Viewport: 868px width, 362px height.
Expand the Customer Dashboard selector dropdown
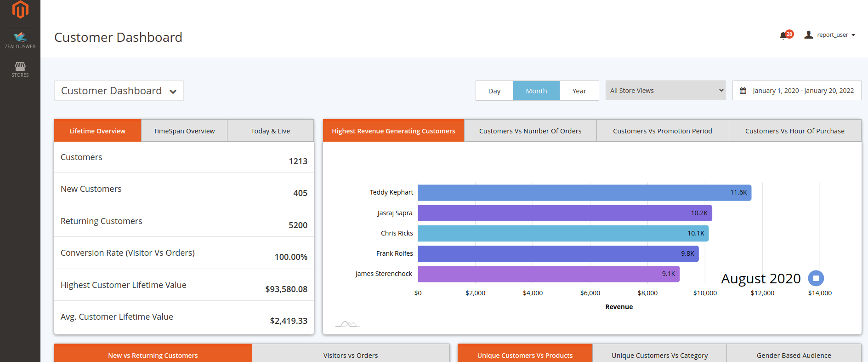(x=119, y=91)
